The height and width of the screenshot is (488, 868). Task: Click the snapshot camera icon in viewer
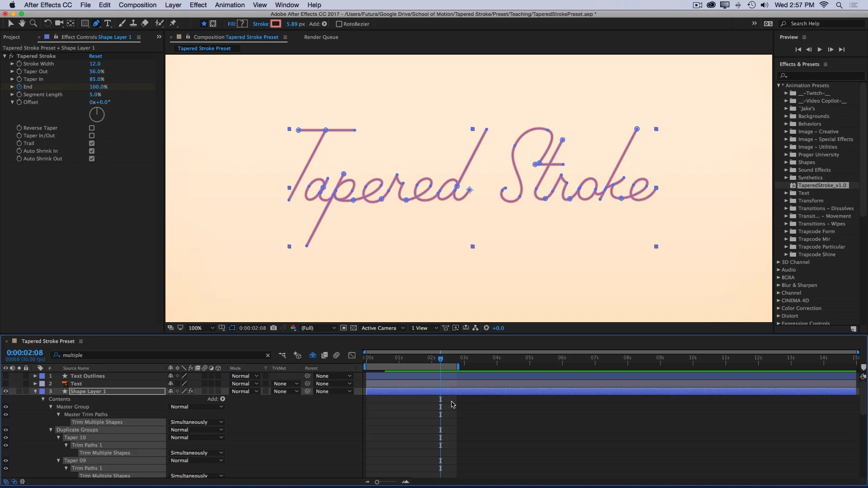click(x=274, y=328)
